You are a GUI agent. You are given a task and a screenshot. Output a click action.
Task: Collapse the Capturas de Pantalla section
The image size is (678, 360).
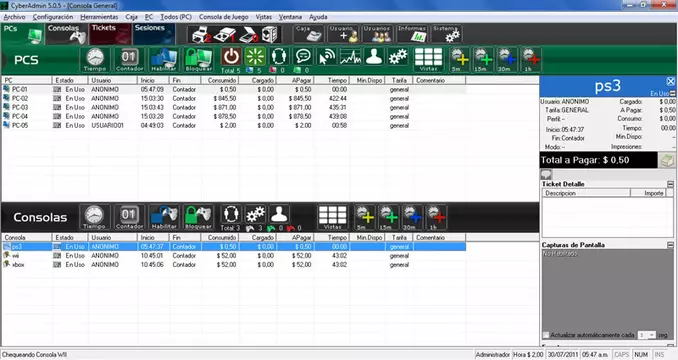[x=670, y=245]
